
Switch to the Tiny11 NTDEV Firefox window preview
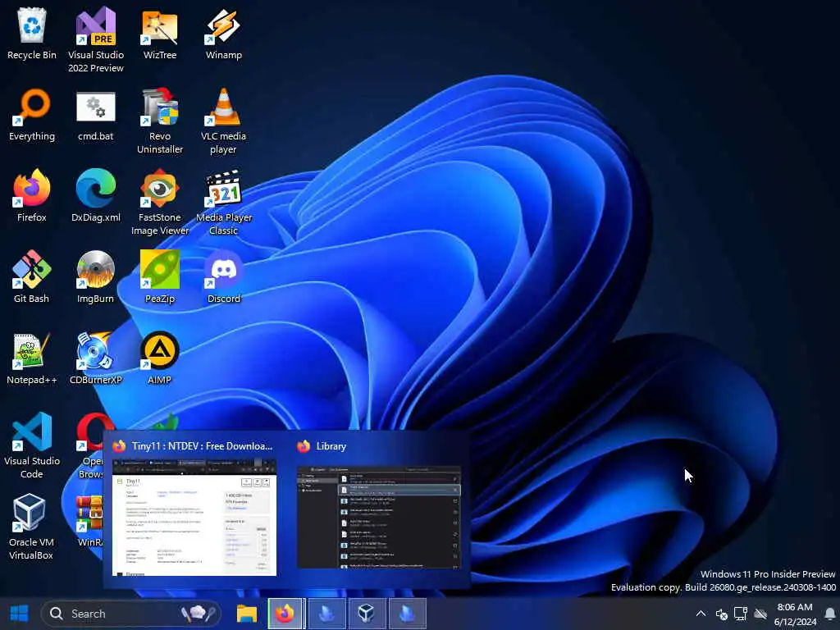[x=194, y=518]
